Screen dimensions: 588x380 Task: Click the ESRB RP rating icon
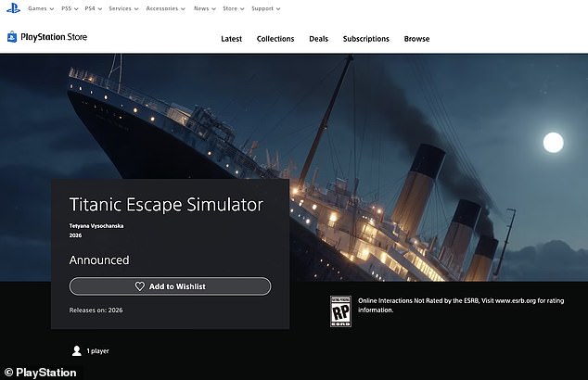click(340, 311)
